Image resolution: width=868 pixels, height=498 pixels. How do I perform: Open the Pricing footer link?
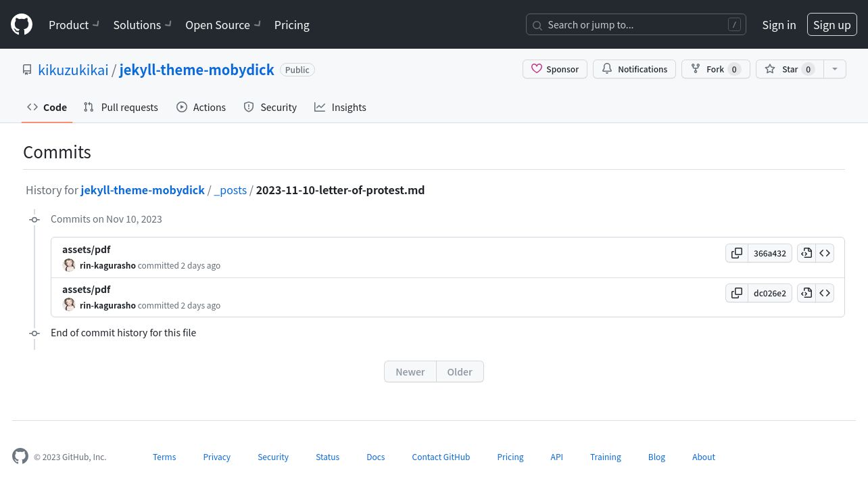click(x=510, y=457)
